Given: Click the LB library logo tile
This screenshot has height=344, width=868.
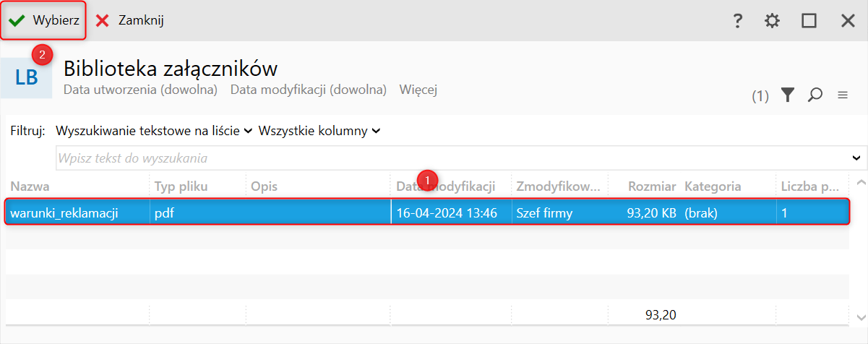Looking at the screenshot, I should 26,77.
